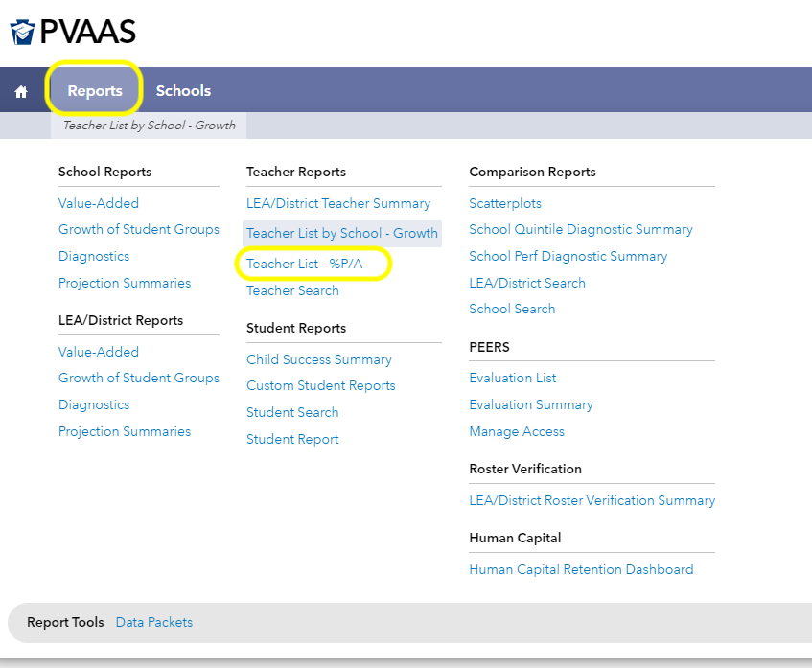Open LEA/District Teacher Summary report
Image resolution: width=812 pixels, height=668 pixels.
338,203
